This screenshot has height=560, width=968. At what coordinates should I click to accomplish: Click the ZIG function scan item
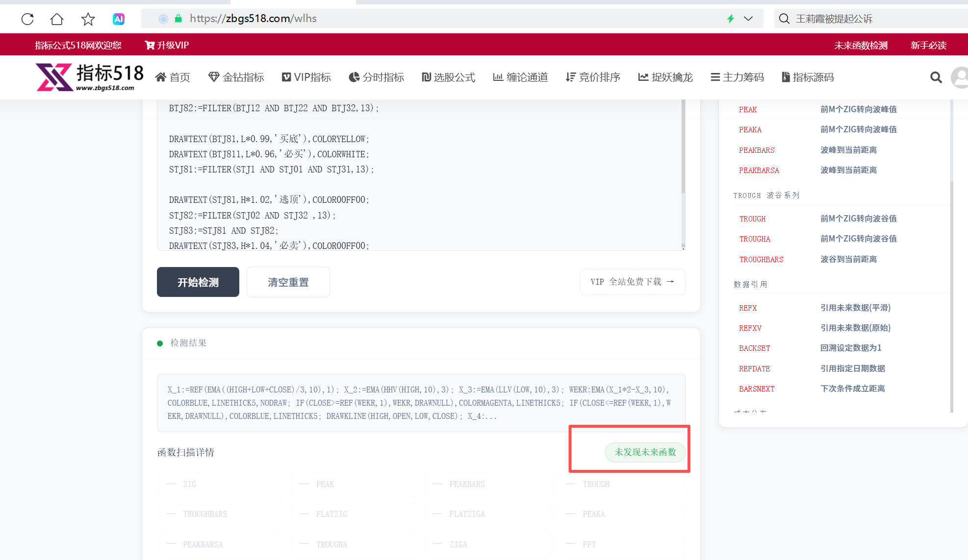tap(222, 484)
